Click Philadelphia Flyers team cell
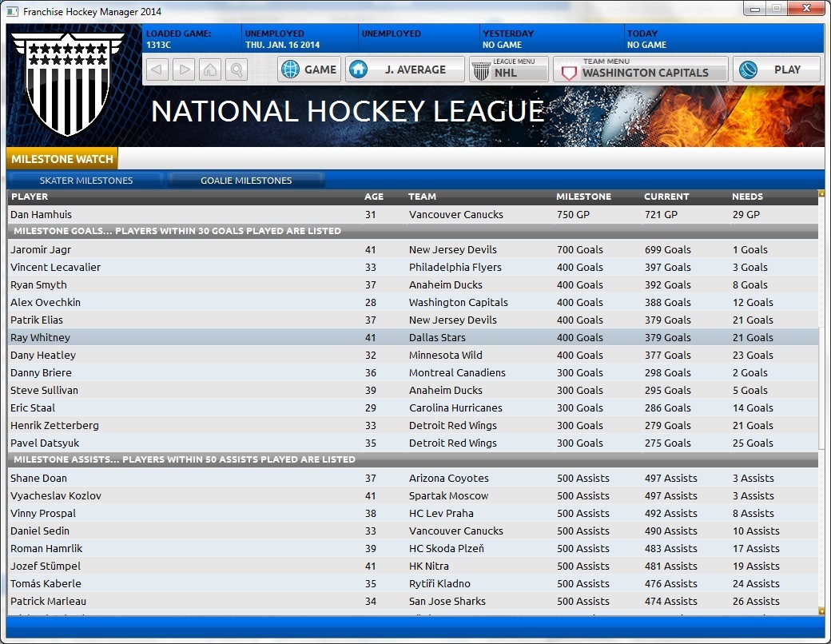Image resolution: width=831 pixels, height=644 pixels. click(x=455, y=267)
